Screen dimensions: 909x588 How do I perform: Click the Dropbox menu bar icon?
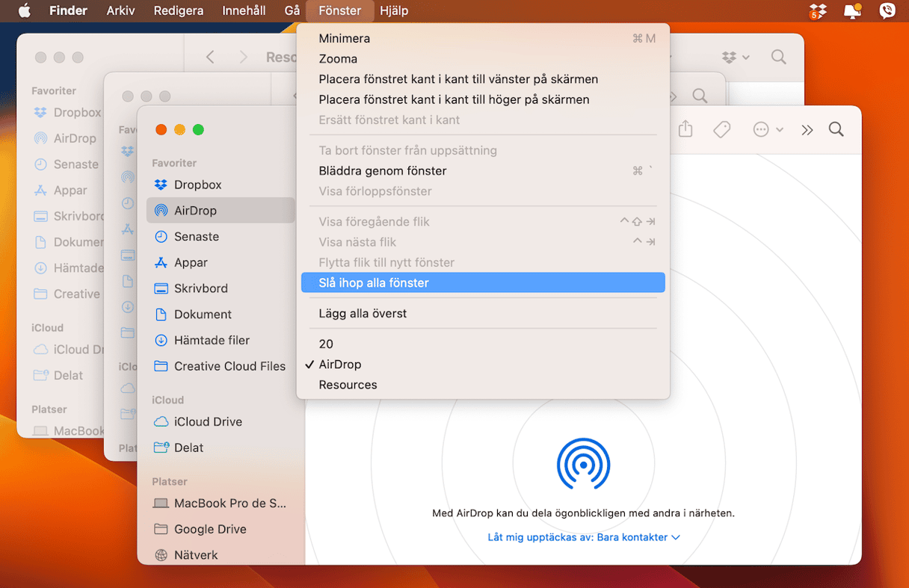818,11
